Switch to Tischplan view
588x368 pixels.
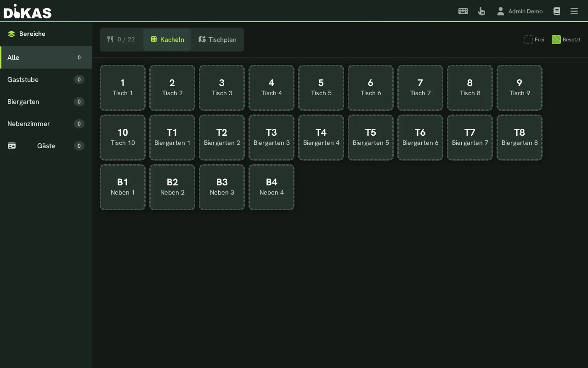pos(217,40)
